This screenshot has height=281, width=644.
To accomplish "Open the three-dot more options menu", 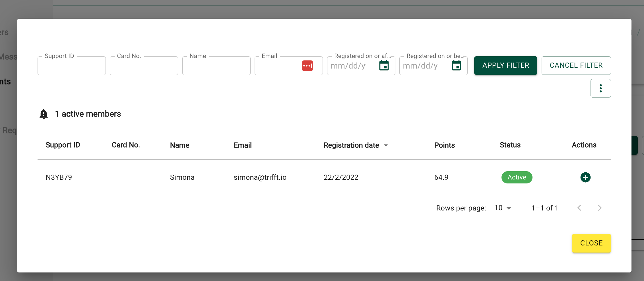I will click(x=600, y=88).
